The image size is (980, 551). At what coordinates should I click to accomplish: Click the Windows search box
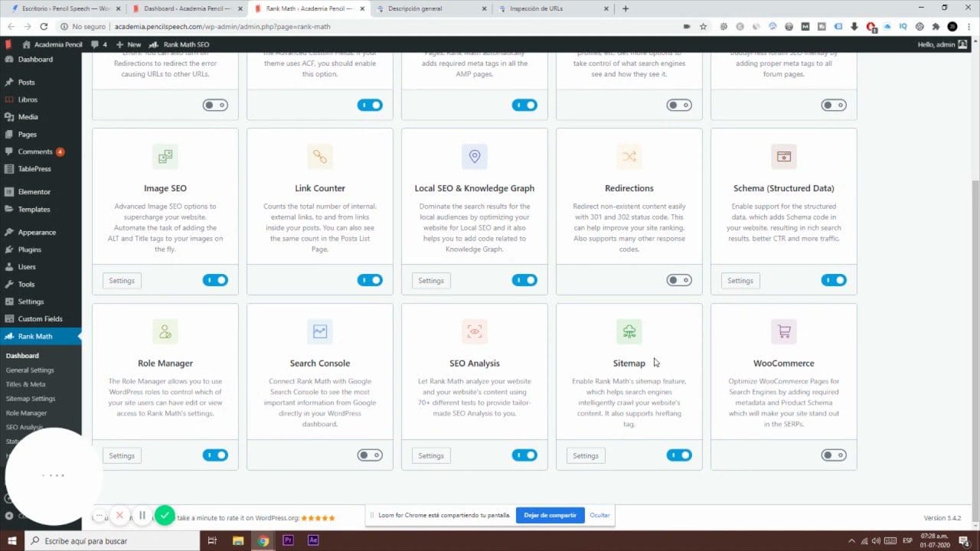click(112, 540)
